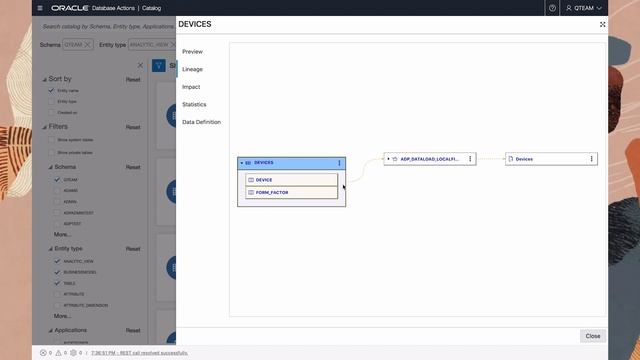Reset the Filters section
This screenshot has width=640, height=360.
click(x=133, y=127)
